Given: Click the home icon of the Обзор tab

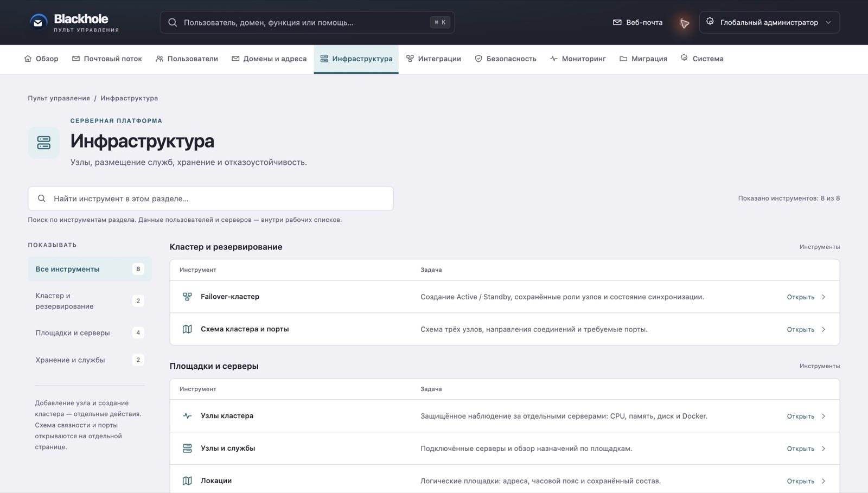Looking at the screenshot, I should click(28, 59).
